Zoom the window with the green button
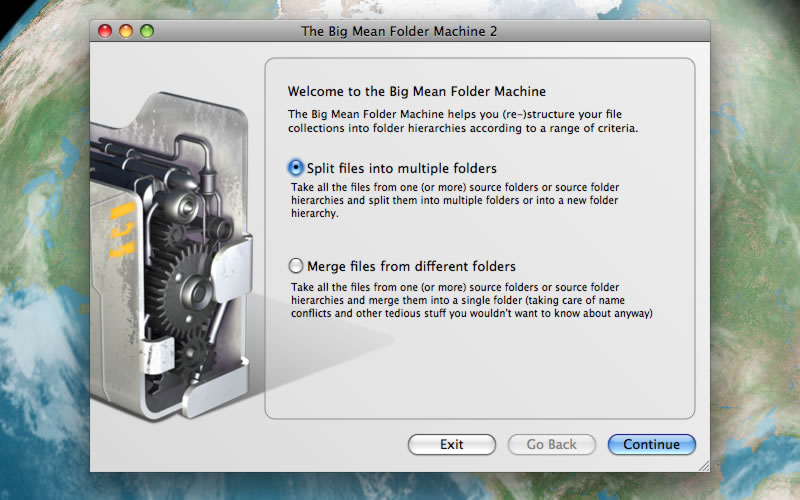 pyautogui.click(x=147, y=31)
